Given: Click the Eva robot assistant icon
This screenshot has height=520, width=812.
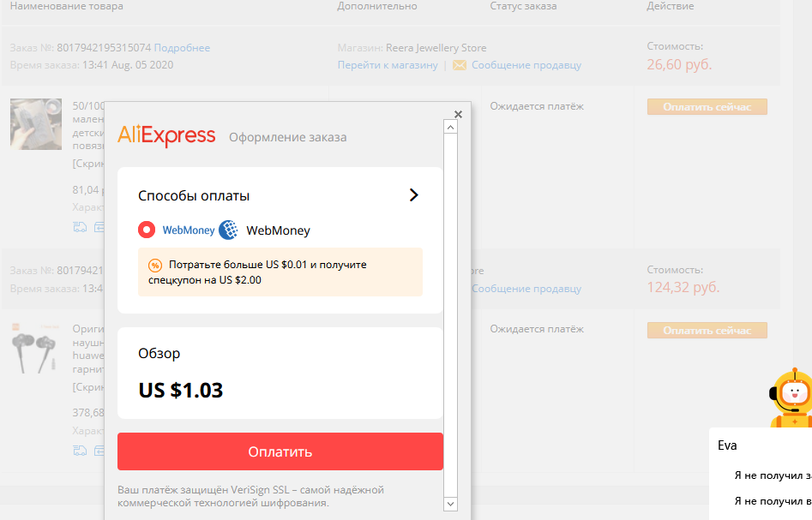Looking at the screenshot, I should coord(791,397).
